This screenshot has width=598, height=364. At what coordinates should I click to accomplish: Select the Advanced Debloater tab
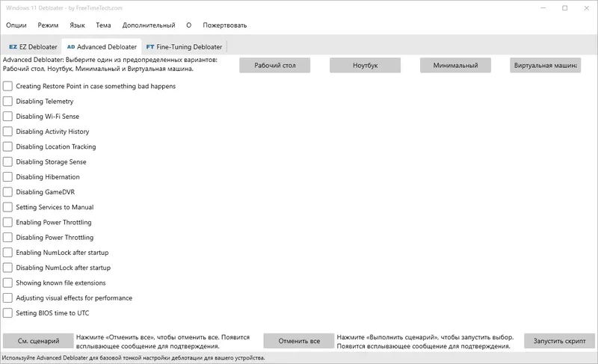[x=102, y=46]
